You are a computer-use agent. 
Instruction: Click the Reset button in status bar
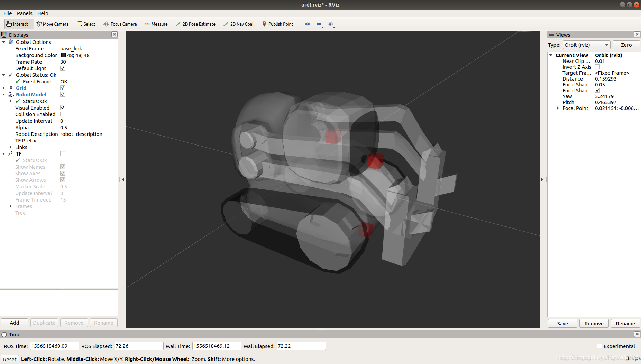click(10, 359)
